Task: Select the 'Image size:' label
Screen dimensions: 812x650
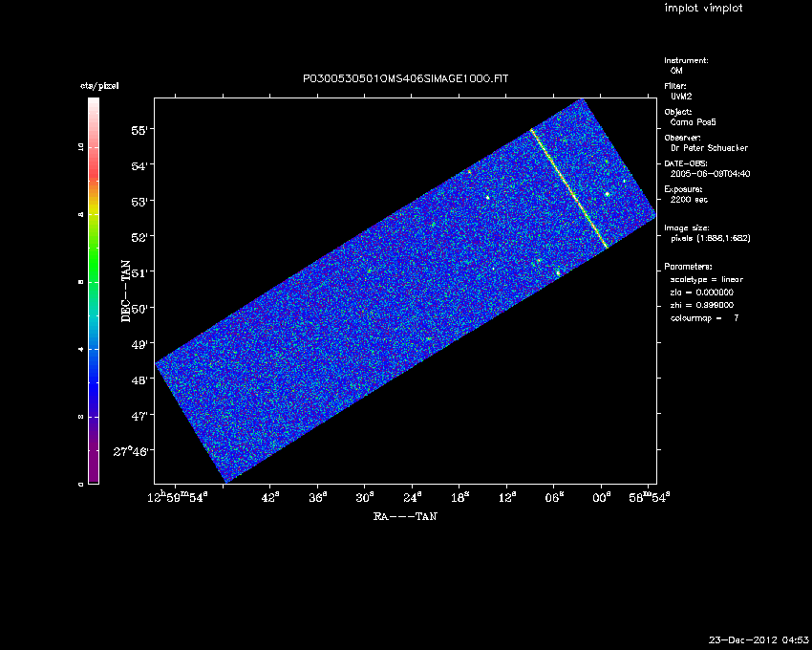Action: (687, 228)
